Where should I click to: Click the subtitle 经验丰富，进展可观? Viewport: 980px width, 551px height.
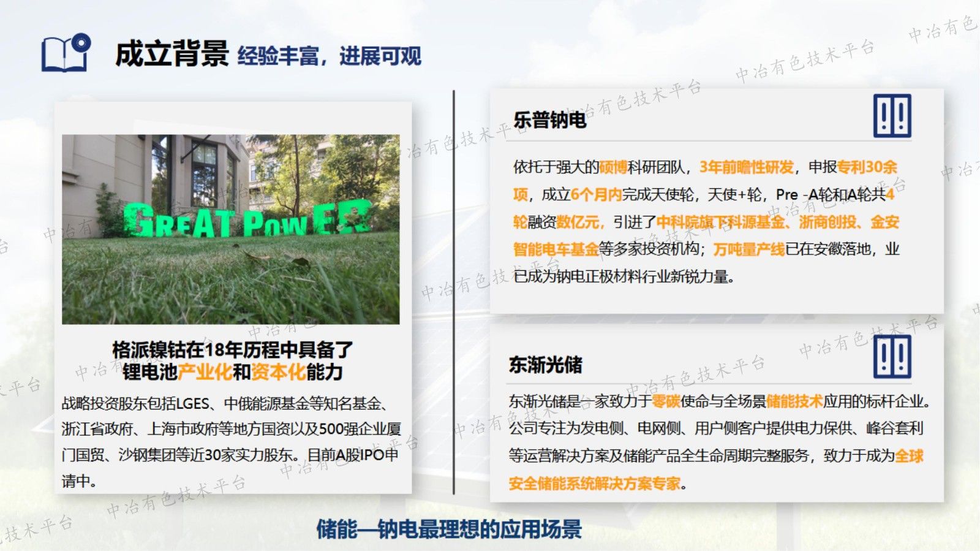pos(330,56)
